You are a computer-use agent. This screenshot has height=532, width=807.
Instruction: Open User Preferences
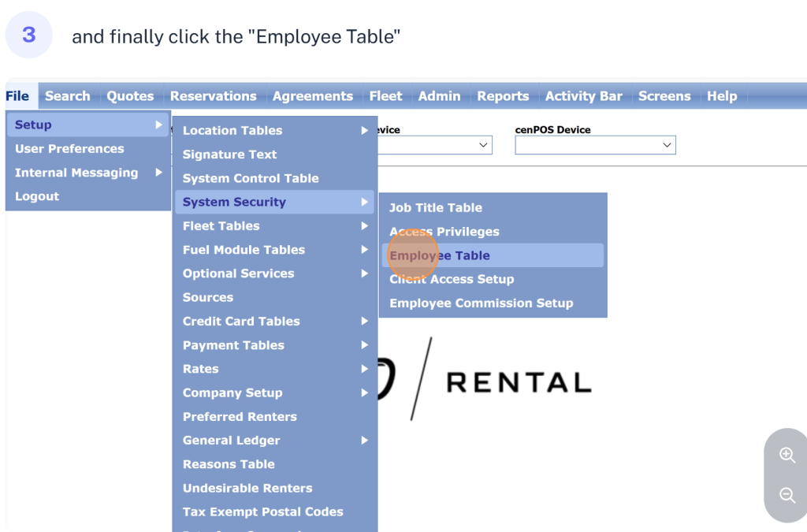coord(69,149)
